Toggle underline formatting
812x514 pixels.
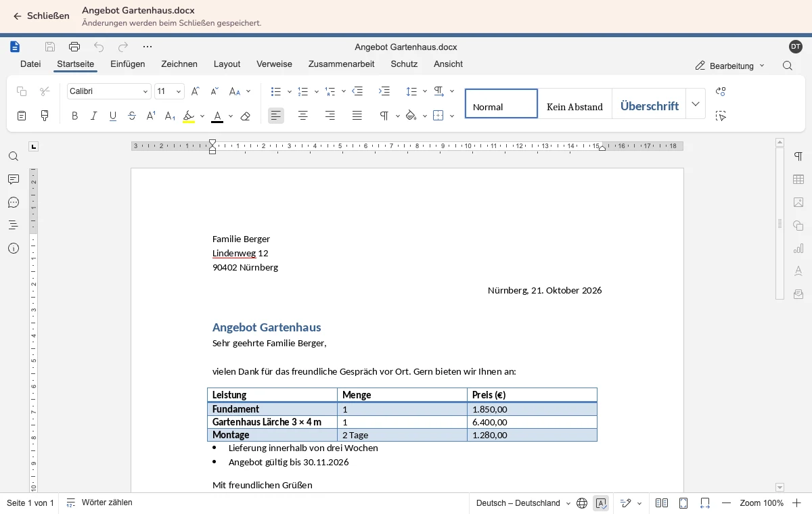[x=113, y=116]
